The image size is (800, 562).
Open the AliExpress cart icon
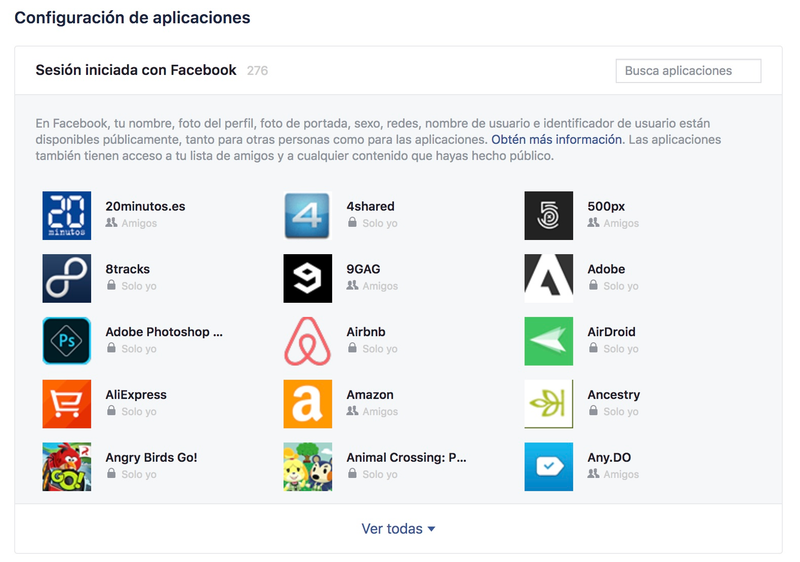[67, 404]
